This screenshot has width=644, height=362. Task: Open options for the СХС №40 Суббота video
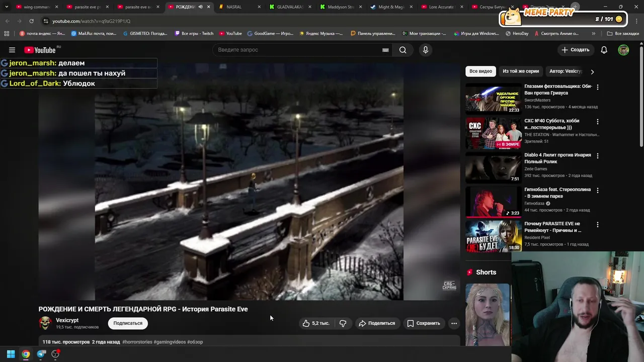tap(598, 122)
